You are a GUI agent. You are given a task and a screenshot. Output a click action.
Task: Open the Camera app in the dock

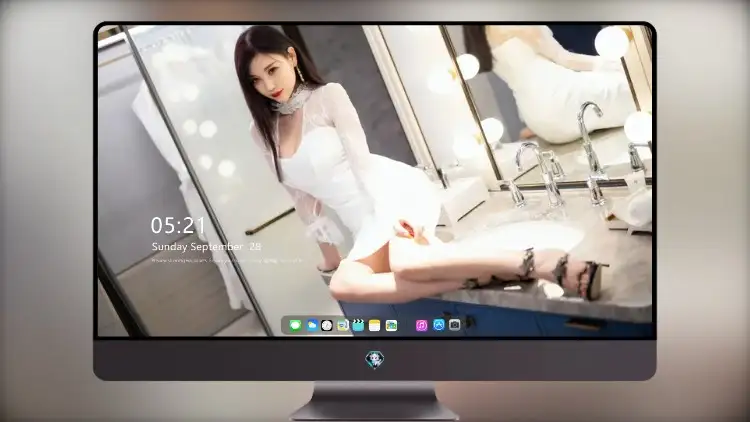(455, 325)
